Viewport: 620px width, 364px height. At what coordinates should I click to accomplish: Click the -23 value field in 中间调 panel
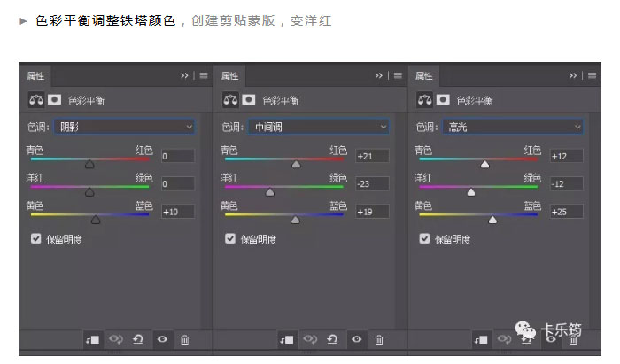point(372,184)
